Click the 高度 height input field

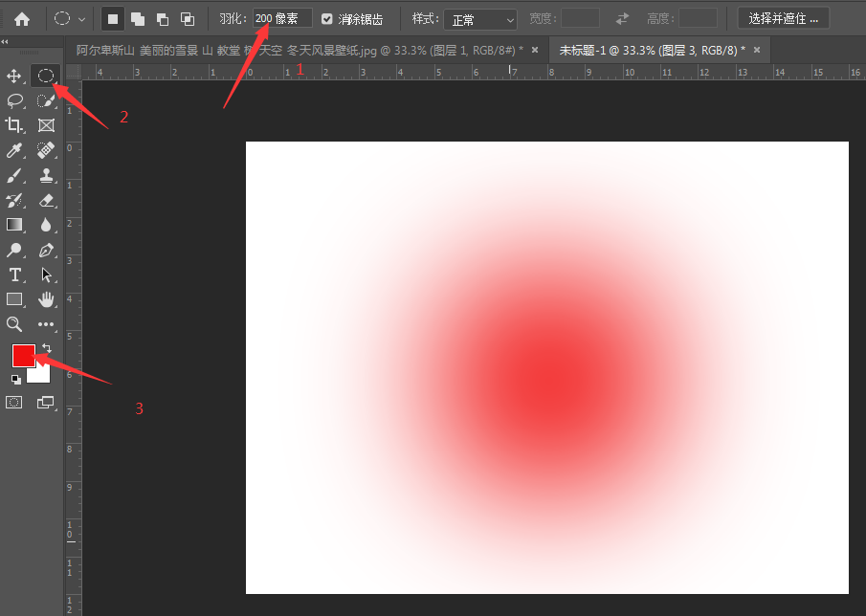click(x=698, y=19)
